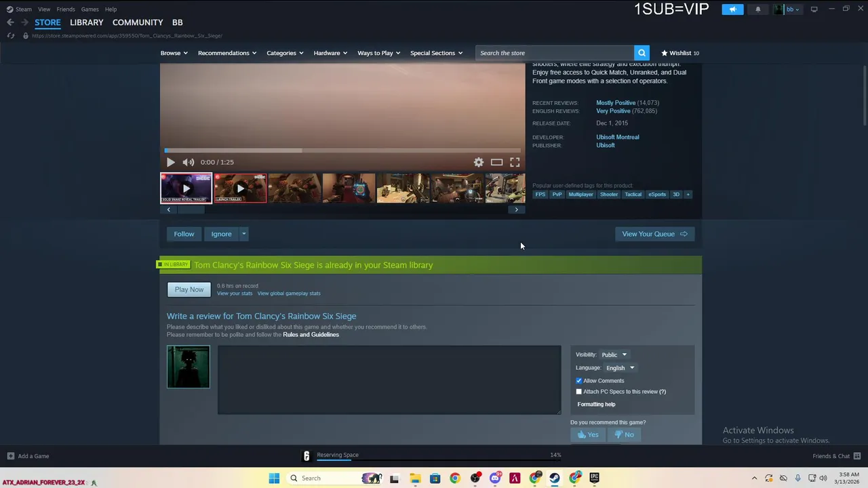Expand the Hardware menu
The height and width of the screenshot is (488, 868).
tap(330, 53)
